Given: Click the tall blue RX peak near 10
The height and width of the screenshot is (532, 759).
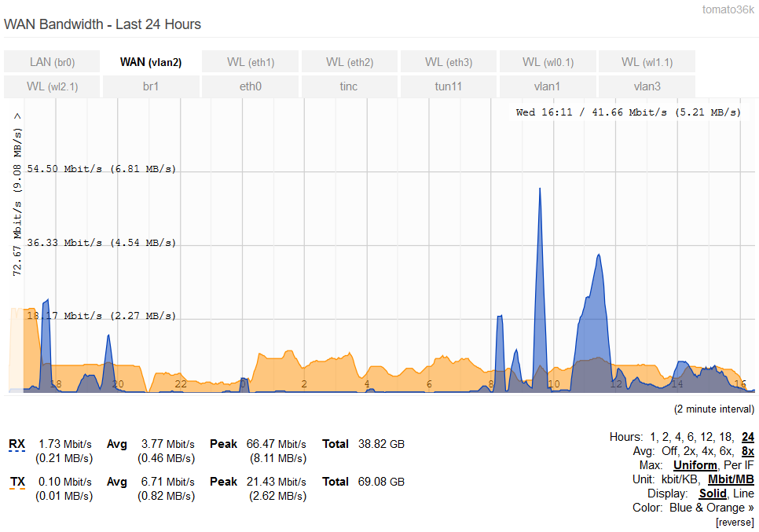Looking at the screenshot, I should 540,291.
